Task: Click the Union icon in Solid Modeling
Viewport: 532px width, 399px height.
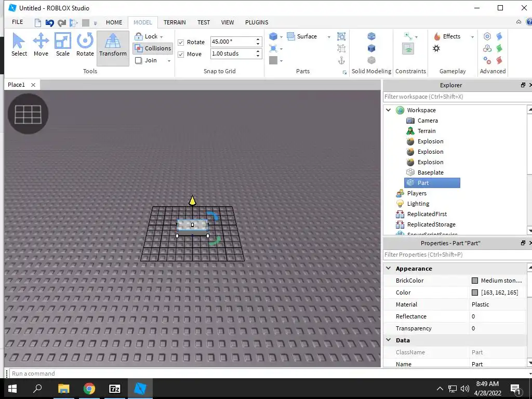Action: (x=371, y=36)
